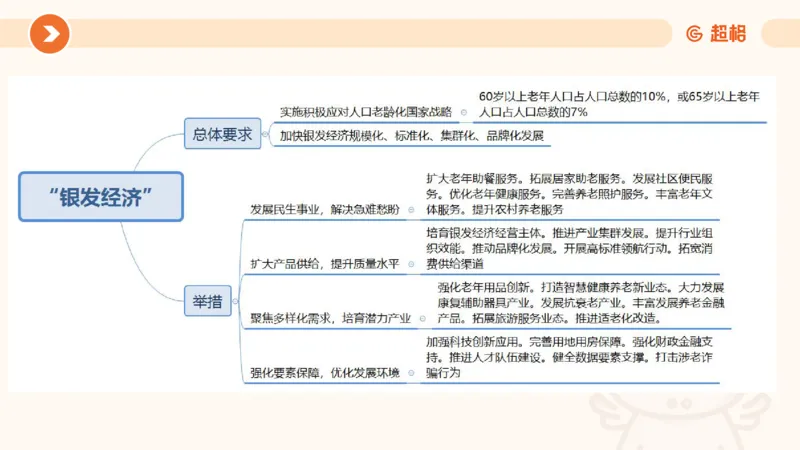Select text 实施积极应对人口老龄化国家战略
The height and width of the screenshot is (450, 800).
[x=366, y=112]
